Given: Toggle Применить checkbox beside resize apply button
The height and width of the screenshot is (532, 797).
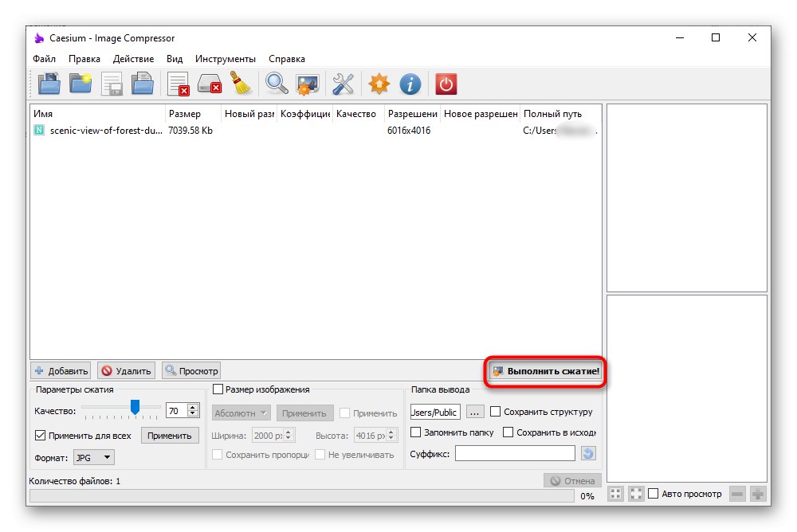Looking at the screenshot, I should 344,413.
